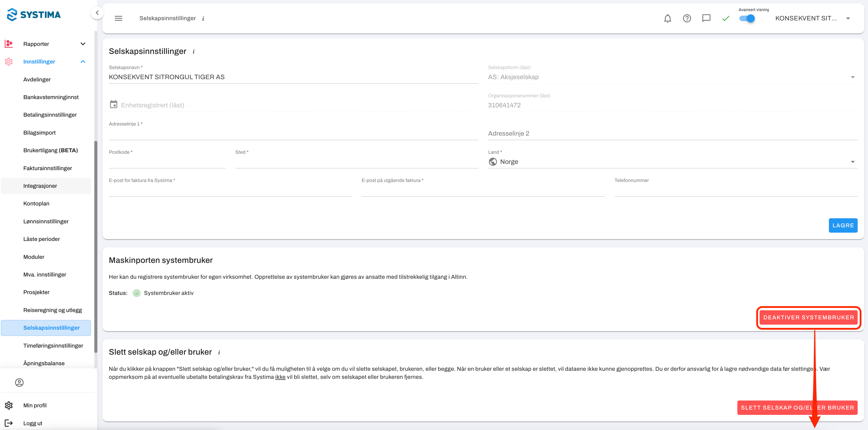This screenshot has height=430, width=868.
Task: Click the Systima logo
Action: click(x=34, y=14)
